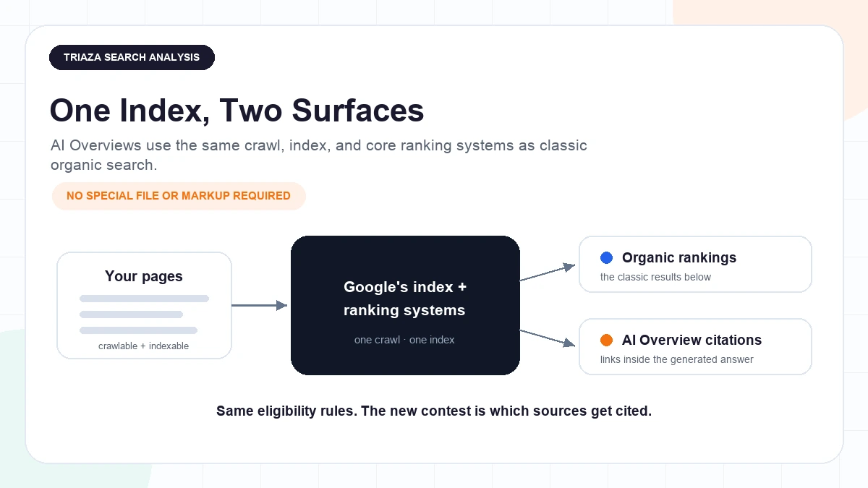This screenshot has height=488, width=868.
Task: Click the middle gray placeholder line in Your pages
Action: pos(132,314)
